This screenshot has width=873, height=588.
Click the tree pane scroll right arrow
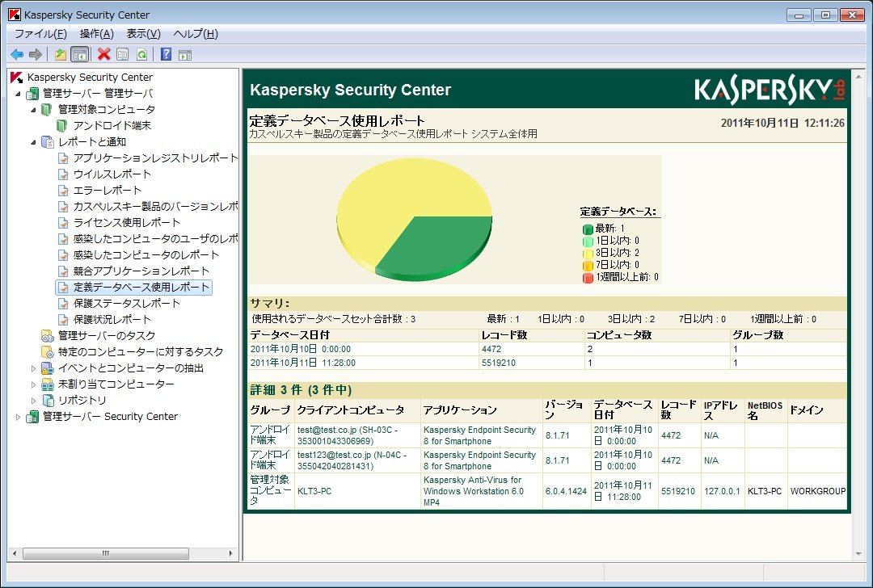[x=230, y=553]
